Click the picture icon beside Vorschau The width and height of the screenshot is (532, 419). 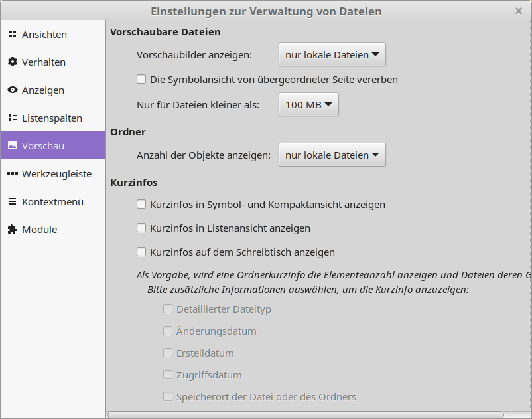pos(12,146)
